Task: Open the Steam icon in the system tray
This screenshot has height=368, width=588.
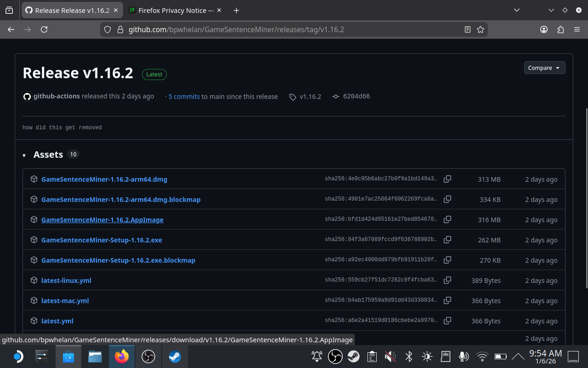Action: point(353,356)
